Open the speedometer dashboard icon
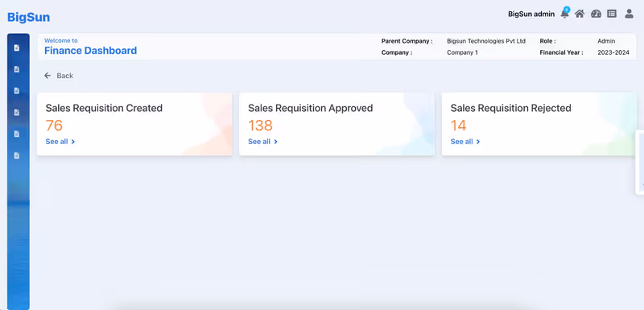 point(596,14)
